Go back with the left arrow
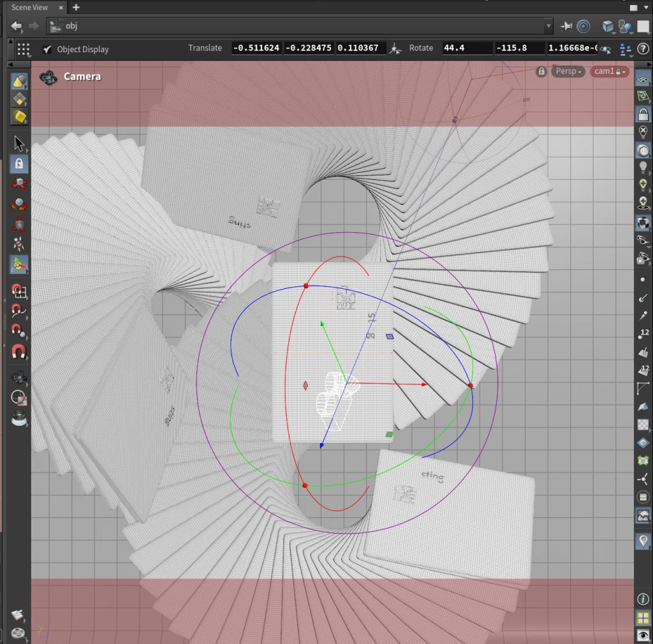 click(16, 26)
